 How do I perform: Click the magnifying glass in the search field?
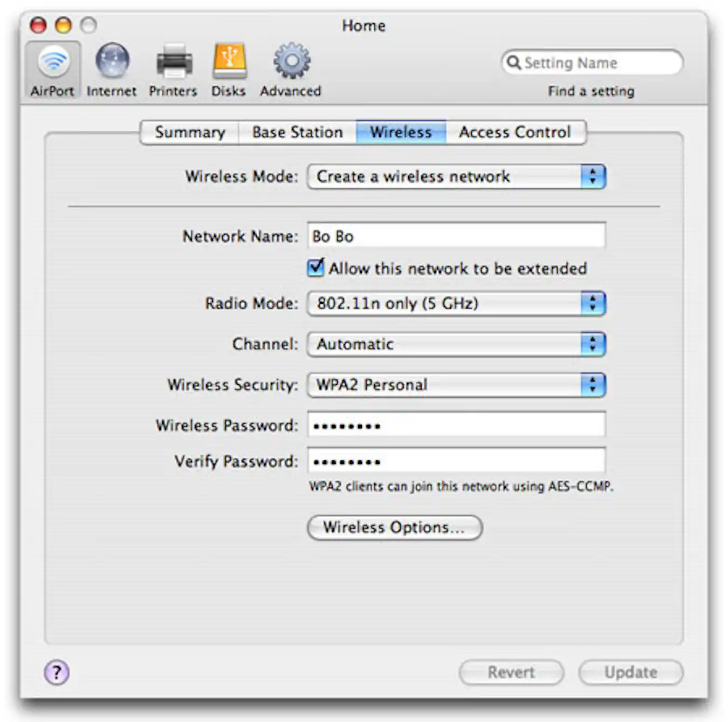click(514, 62)
